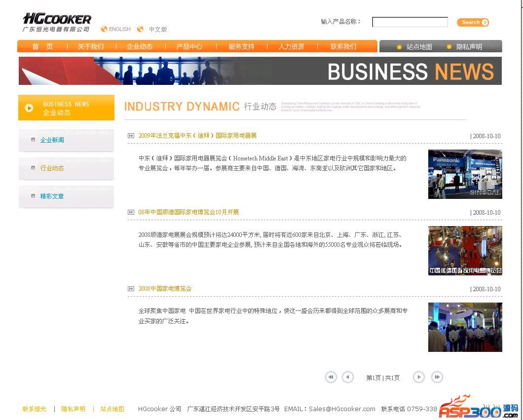Open the footer 隐私声明 link
Image resolution: width=523 pixels, height=420 pixels.
coord(73,409)
